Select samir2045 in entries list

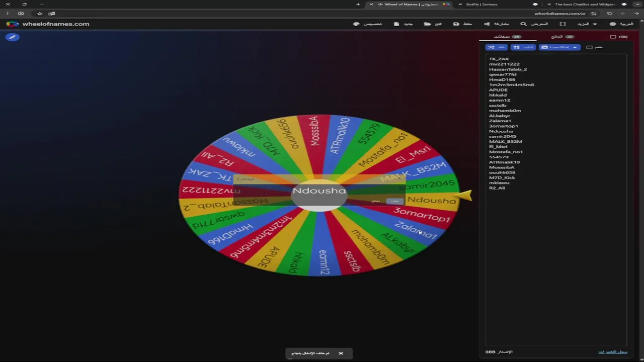coord(503,136)
